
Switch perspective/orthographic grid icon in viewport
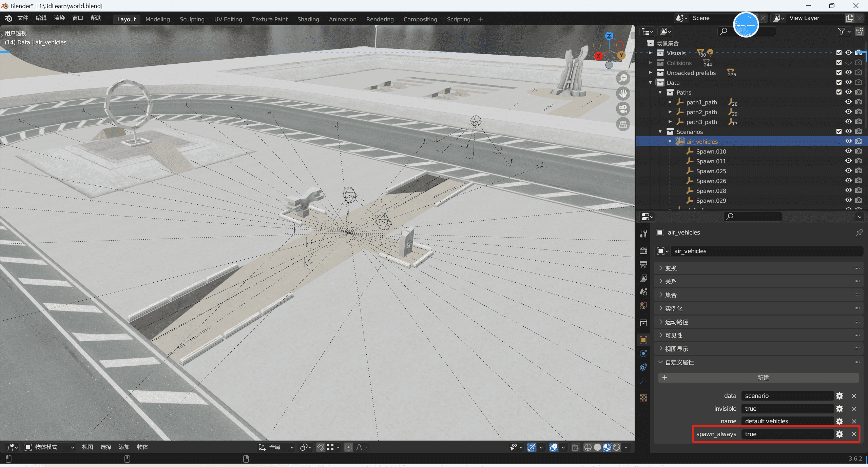623,124
